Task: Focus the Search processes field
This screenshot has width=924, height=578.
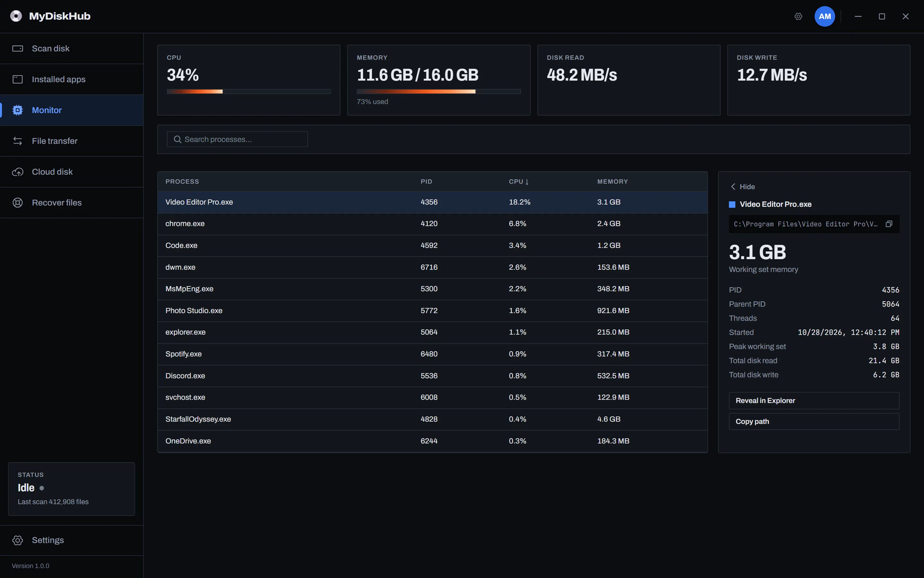Action: 237,140
